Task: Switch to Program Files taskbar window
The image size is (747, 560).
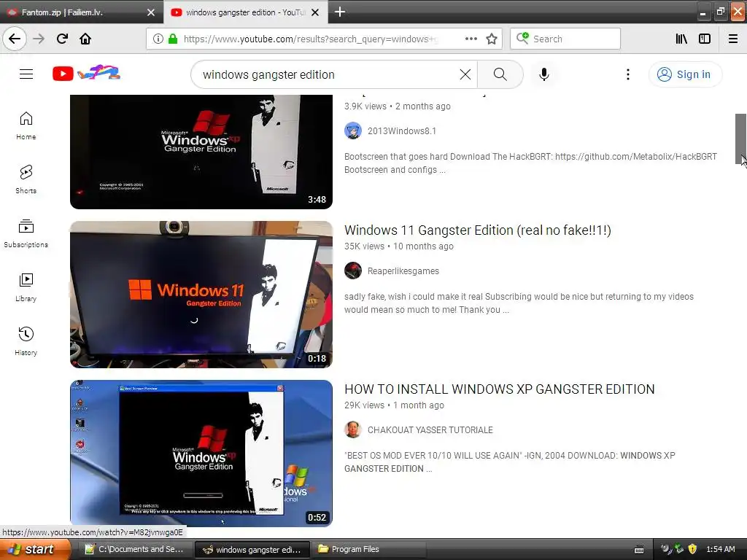Action: click(368, 550)
